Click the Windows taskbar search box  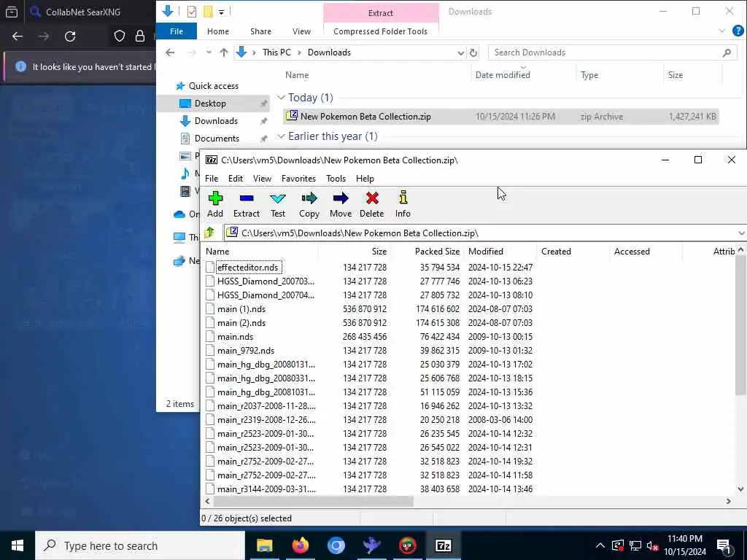(x=140, y=545)
